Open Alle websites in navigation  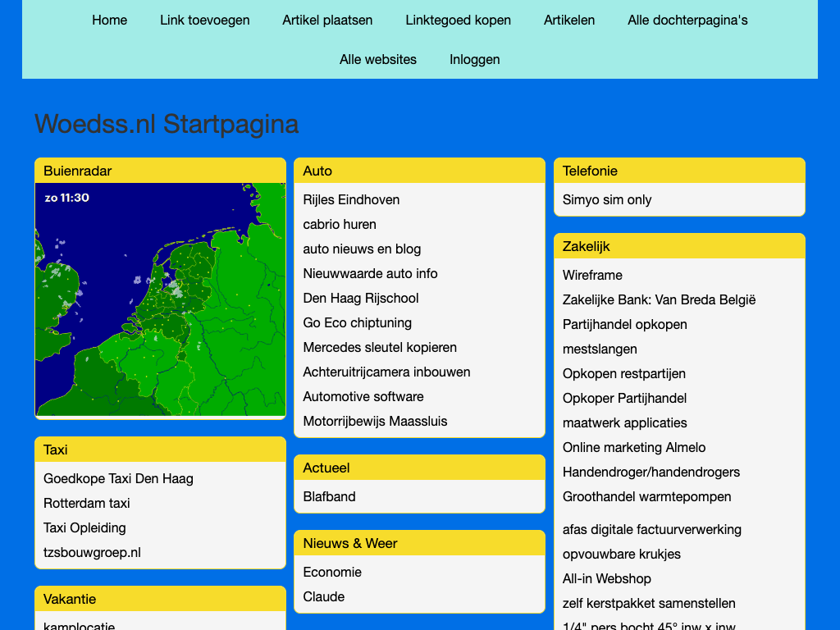(377, 59)
